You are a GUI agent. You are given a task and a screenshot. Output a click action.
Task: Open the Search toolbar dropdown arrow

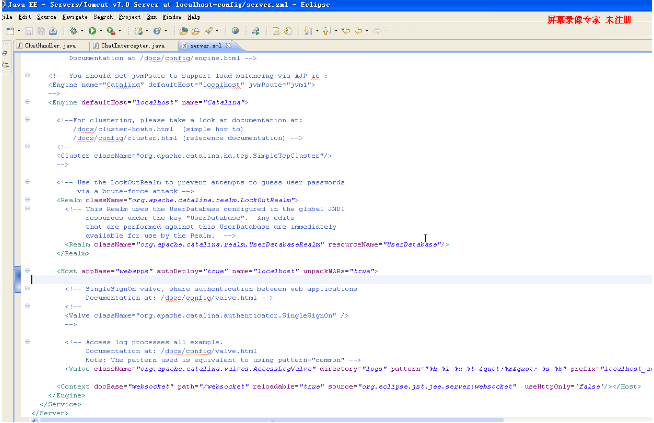coord(217,31)
